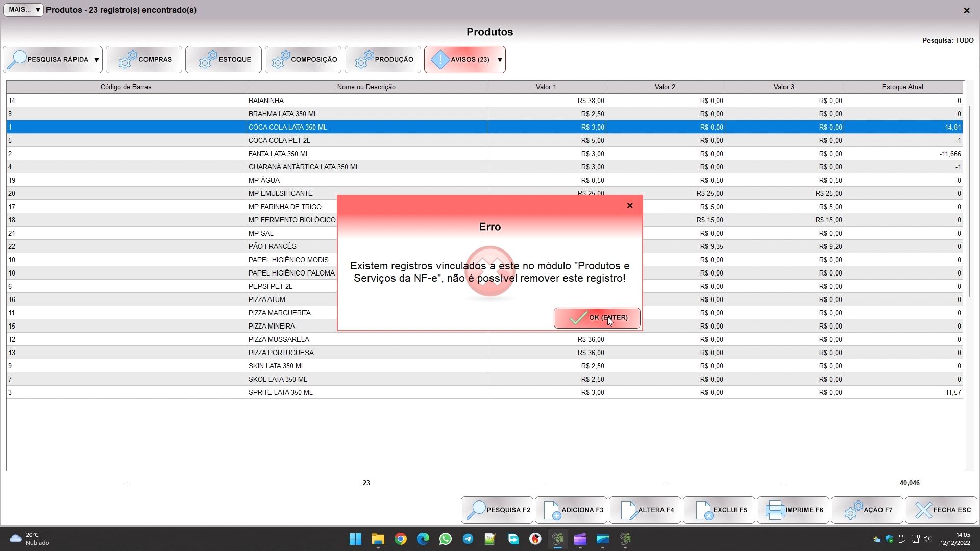Click the Imprime F6 printer button
Screen dimensions: 980x551
click(x=793, y=510)
